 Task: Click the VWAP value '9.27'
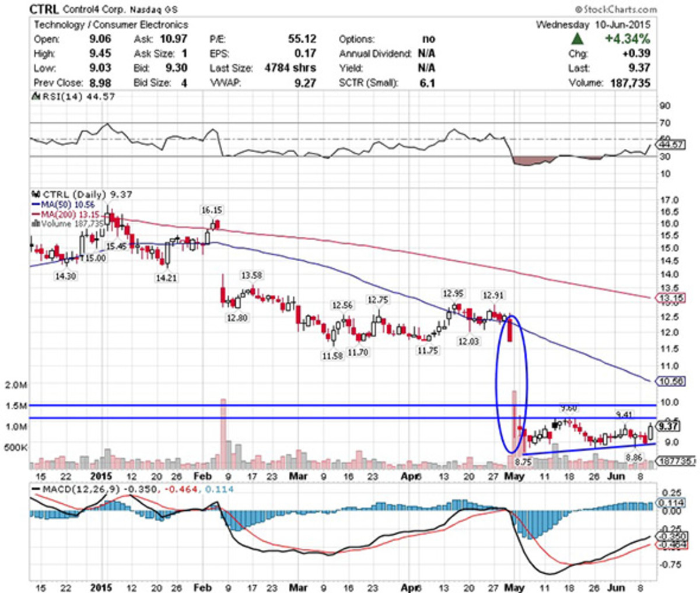point(306,83)
